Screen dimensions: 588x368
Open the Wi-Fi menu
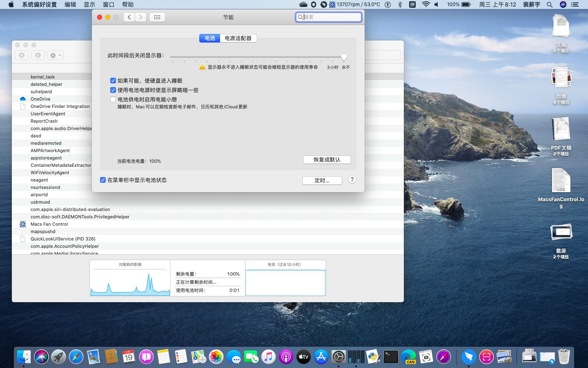pyautogui.click(x=426, y=5)
